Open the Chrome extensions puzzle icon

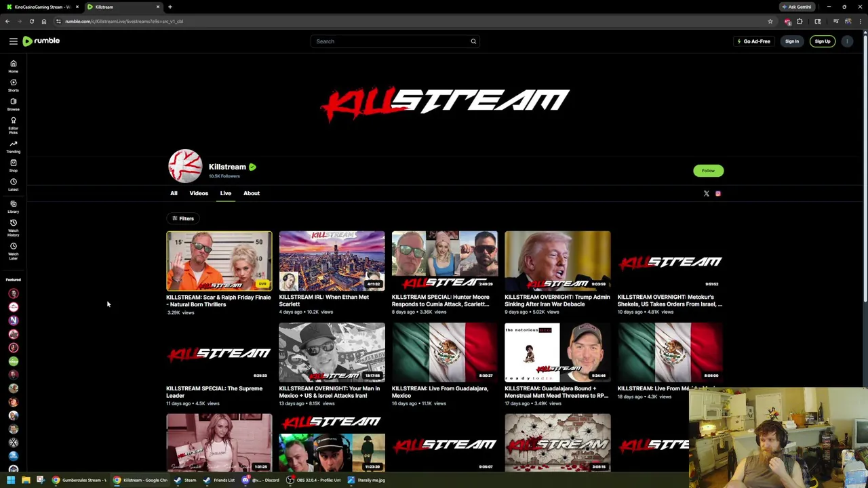pos(800,21)
